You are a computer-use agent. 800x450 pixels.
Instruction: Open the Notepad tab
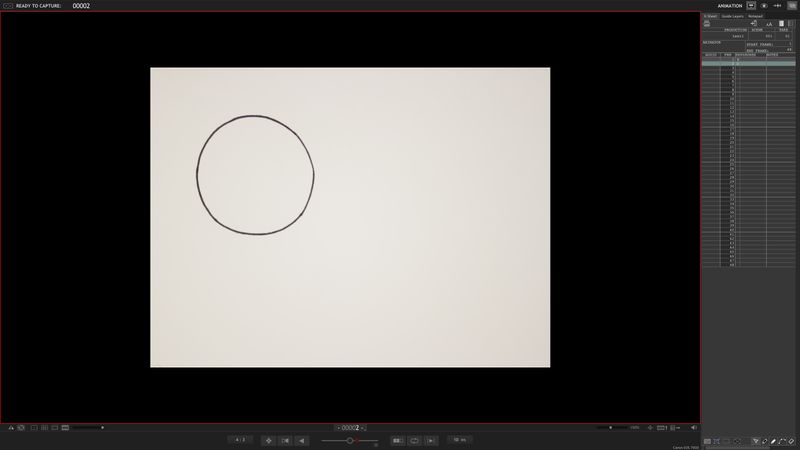(x=756, y=16)
